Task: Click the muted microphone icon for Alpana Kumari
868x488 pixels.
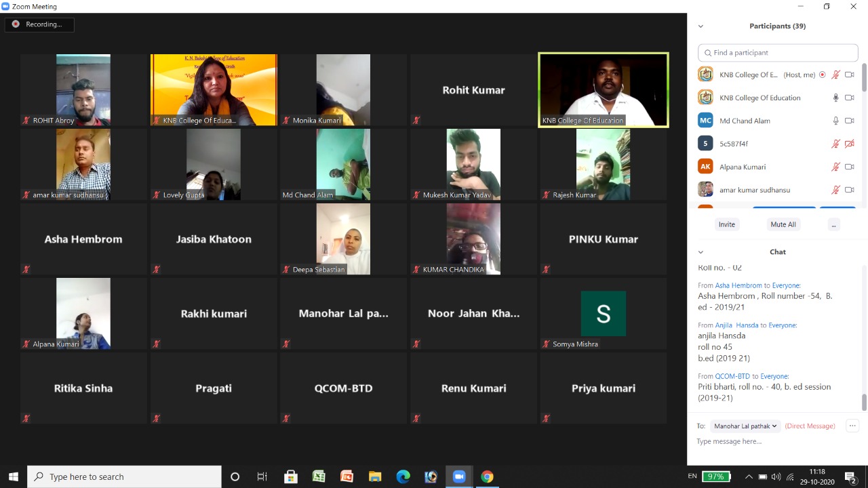Action: (x=836, y=167)
